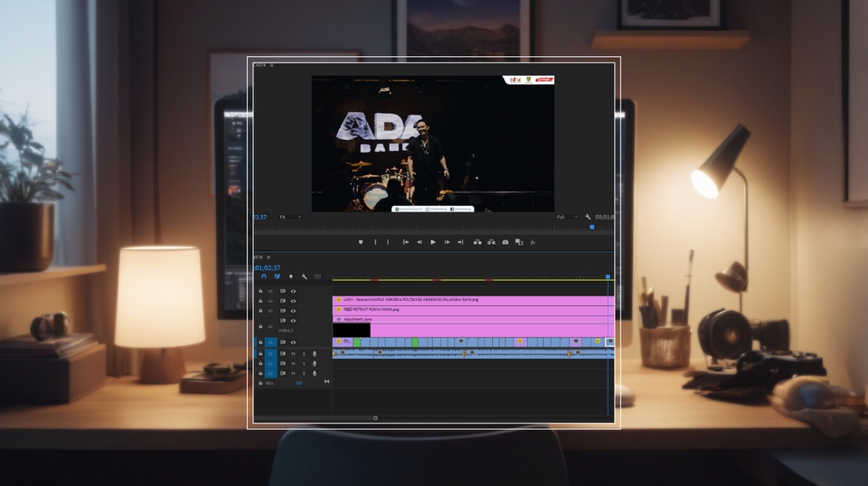Toggle A3 track targeting
This screenshot has width=868, height=486.
270,373
